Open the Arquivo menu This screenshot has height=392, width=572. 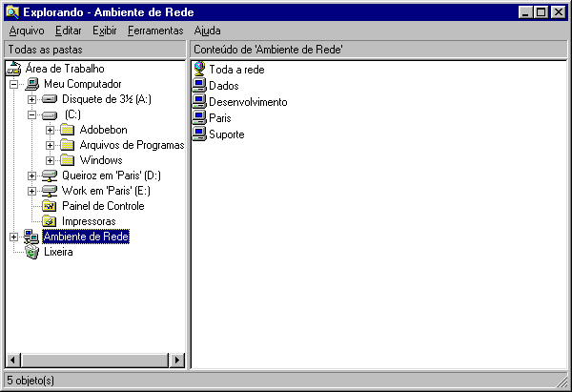(27, 31)
